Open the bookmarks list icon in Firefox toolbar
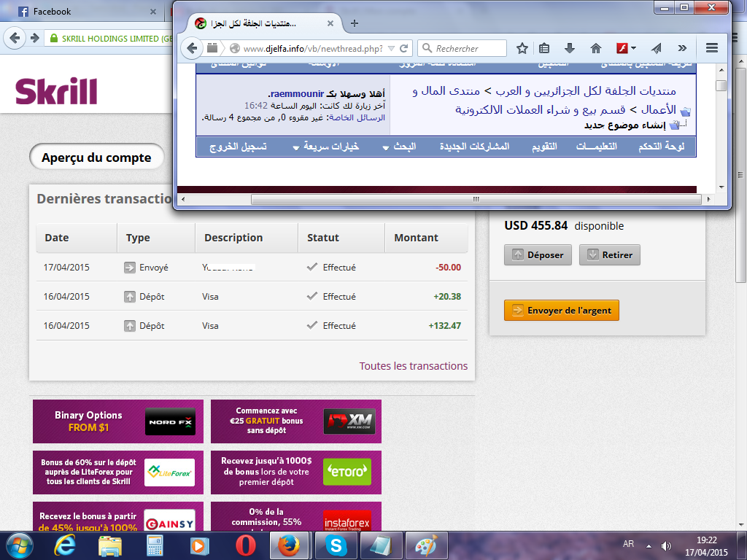This screenshot has height=560, width=747. (544, 48)
